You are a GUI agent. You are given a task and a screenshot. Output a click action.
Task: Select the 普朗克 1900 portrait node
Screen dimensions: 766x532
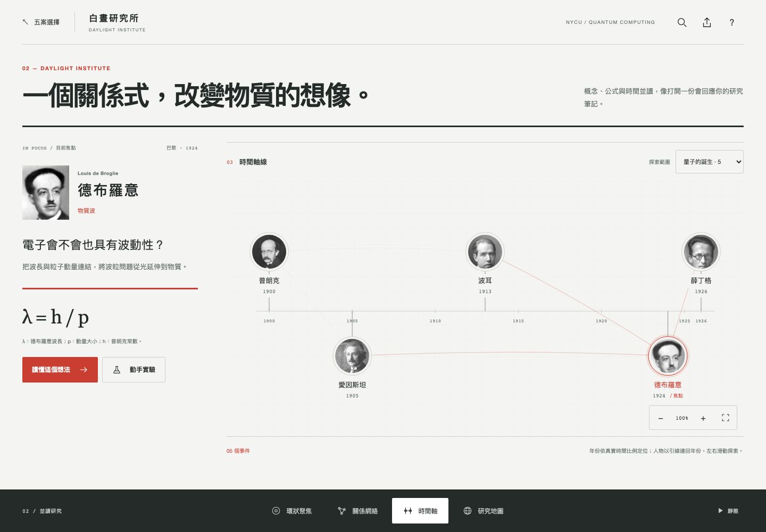point(269,252)
